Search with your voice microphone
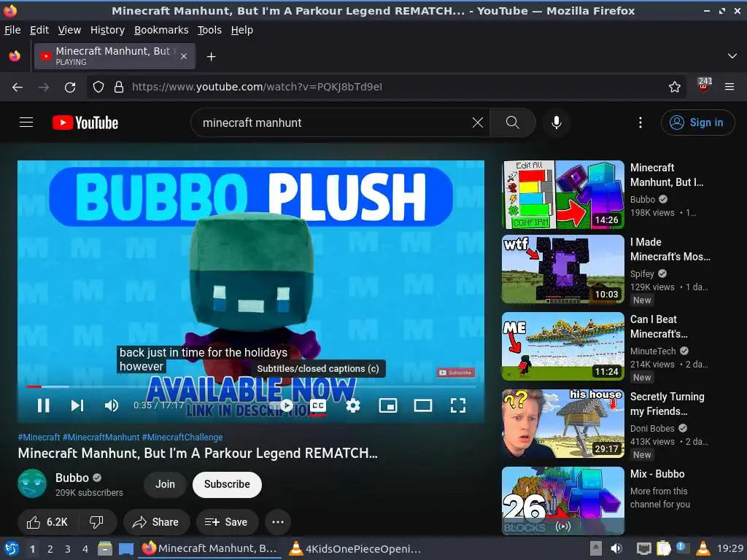The width and height of the screenshot is (747, 560). pyautogui.click(x=556, y=122)
